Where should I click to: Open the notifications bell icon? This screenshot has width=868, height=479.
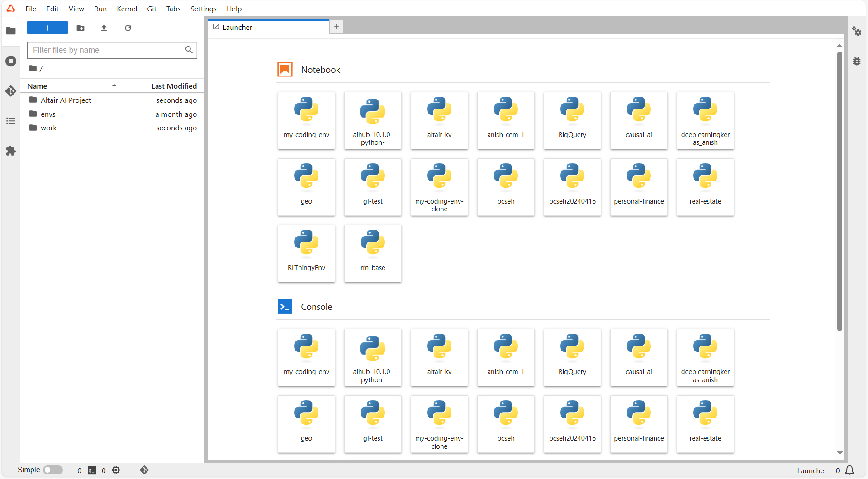pos(850,470)
